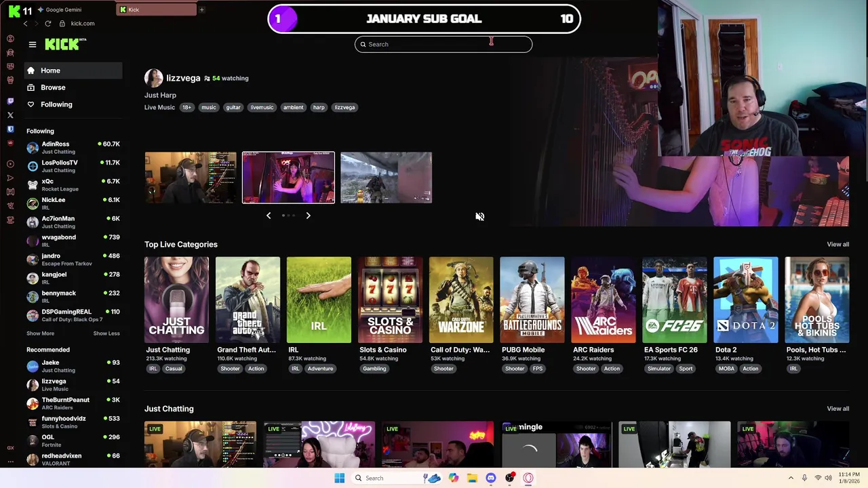This screenshot has width=868, height=488.
Task: Open TheBurntPeanut recommended channel
Action: (73, 403)
